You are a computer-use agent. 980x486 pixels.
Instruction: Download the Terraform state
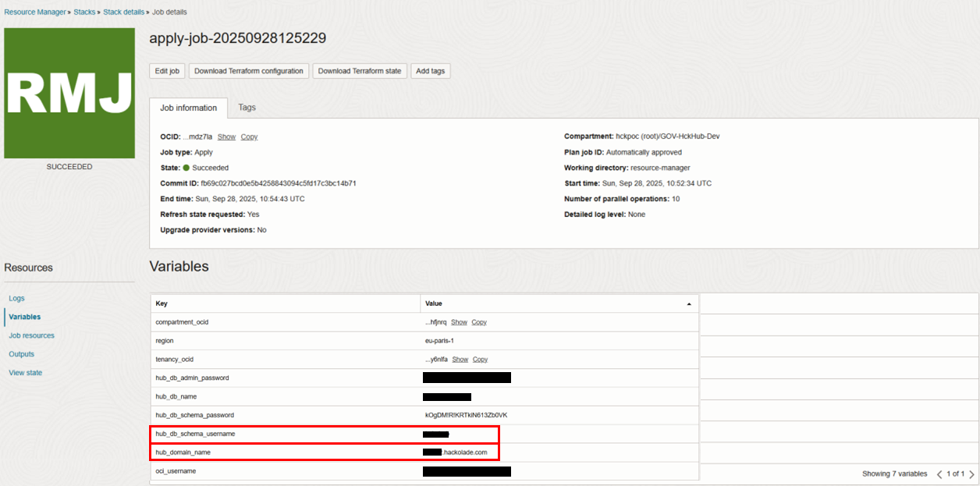360,71
